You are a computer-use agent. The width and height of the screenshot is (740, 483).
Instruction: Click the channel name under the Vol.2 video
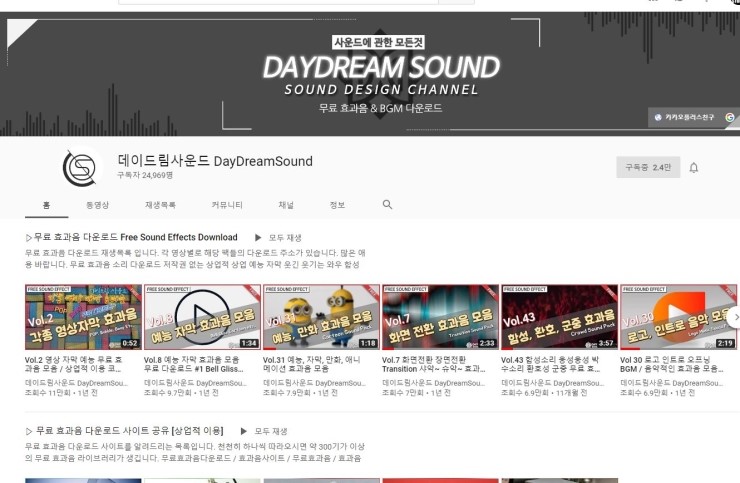pos(76,383)
